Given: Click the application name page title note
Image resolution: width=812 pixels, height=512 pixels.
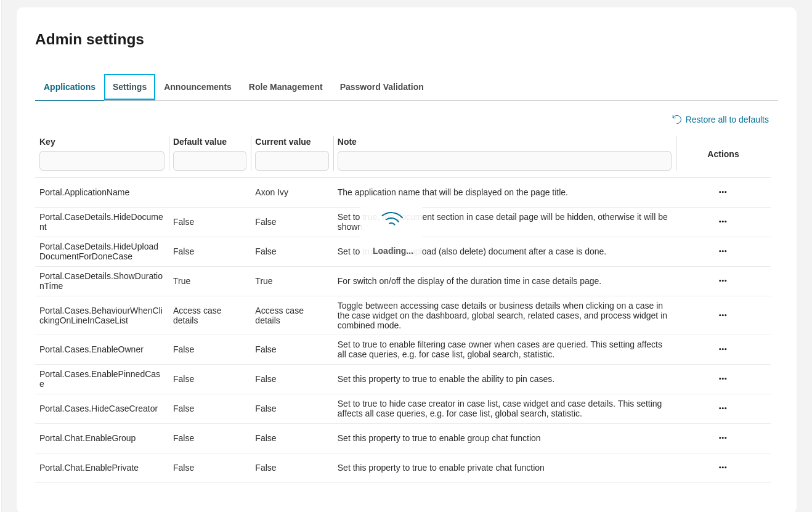Looking at the screenshot, I should point(453,192).
